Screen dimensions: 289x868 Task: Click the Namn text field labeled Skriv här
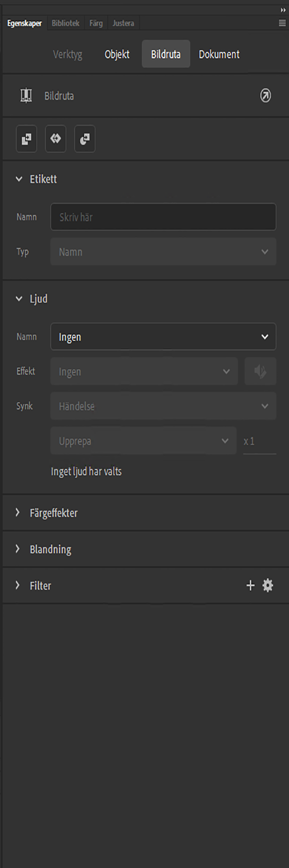click(x=163, y=217)
